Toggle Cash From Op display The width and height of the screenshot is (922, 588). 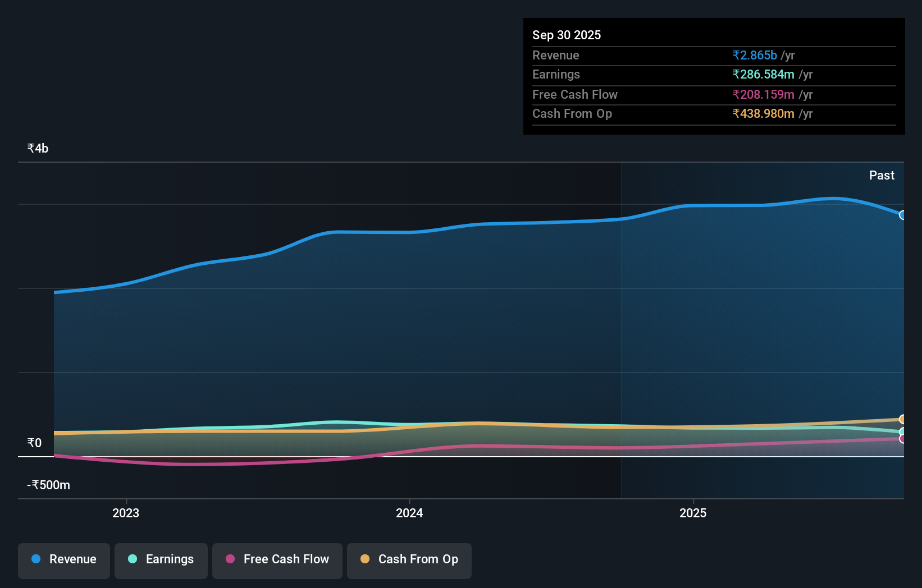tap(409, 560)
